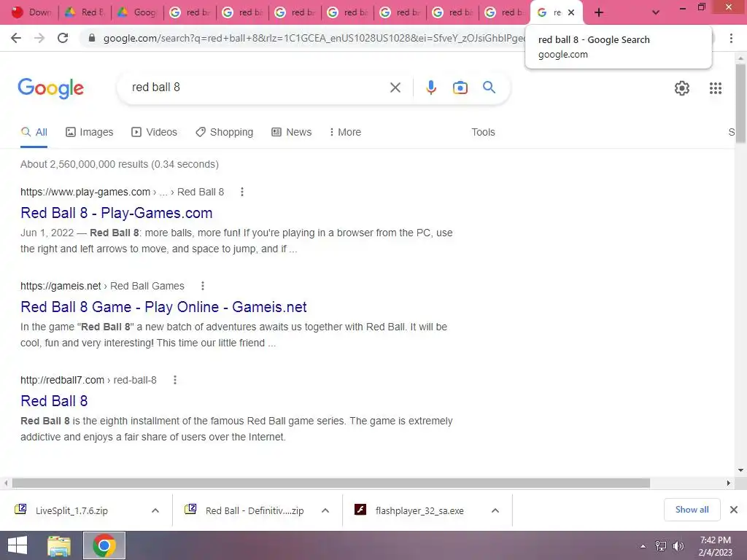Close the active red ball 8 tab

(571, 13)
